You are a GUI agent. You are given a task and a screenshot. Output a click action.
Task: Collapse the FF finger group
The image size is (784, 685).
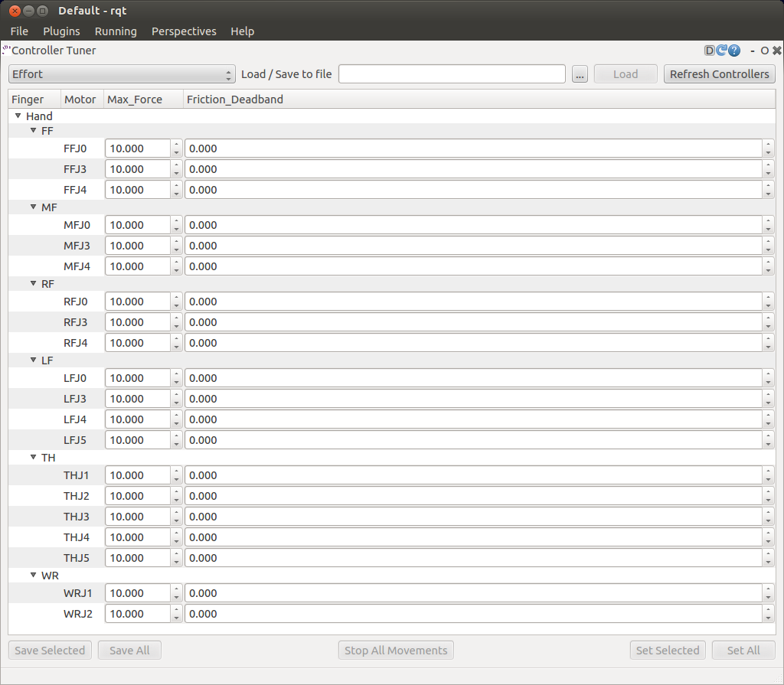click(33, 131)
